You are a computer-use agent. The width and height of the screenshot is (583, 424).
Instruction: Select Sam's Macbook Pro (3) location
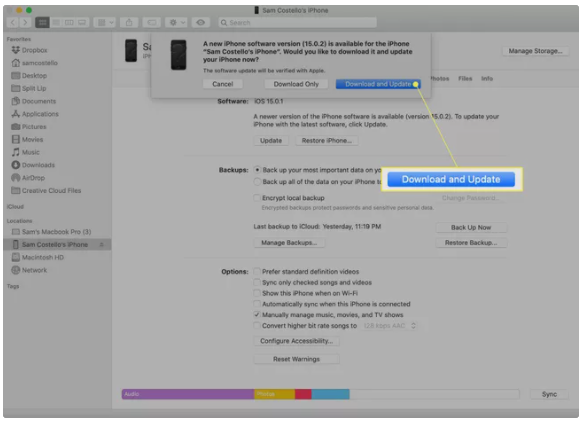[56, 232]
